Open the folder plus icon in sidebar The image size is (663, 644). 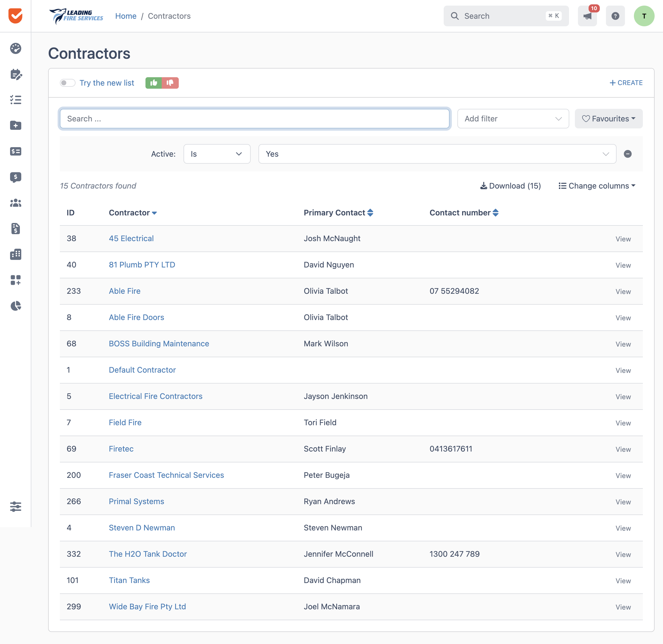point(16,126)
